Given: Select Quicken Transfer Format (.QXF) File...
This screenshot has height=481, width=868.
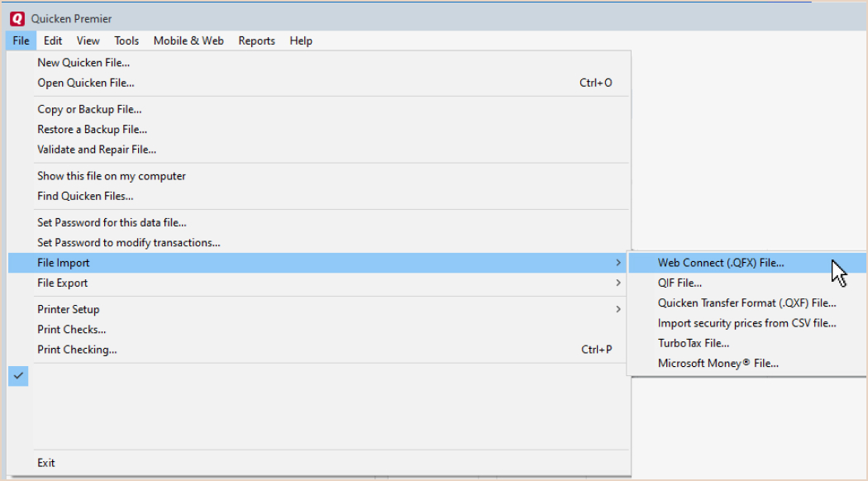Looking at the screenshot, I should click(746, 303).
